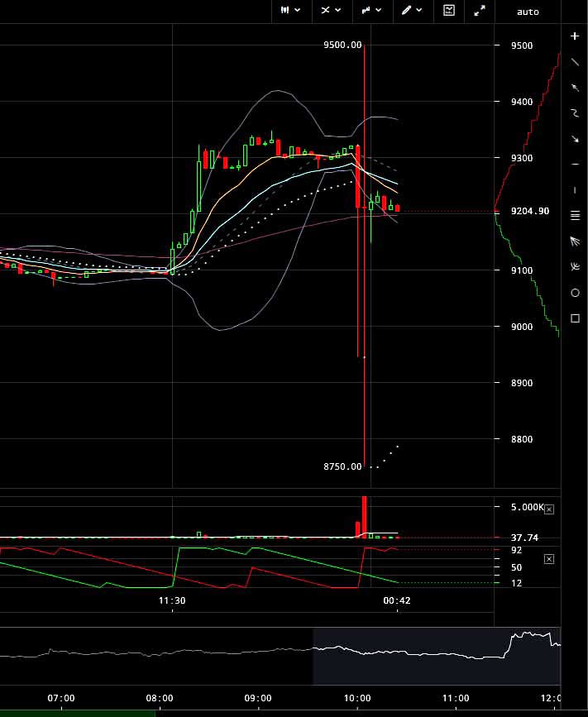Screen dimensions: 588x717
Task: Click the 11:00 mark on bottom timeline
Action: [456, 698]
